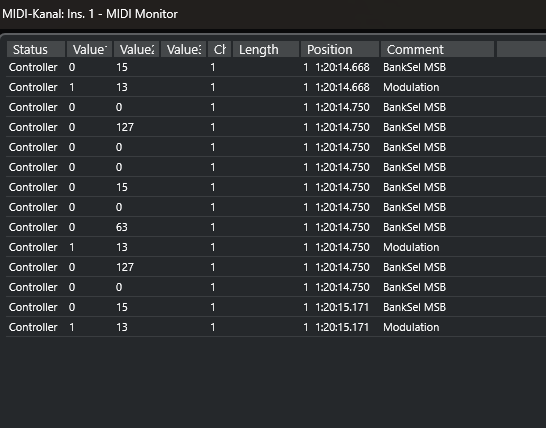Select the last Modulation row at 1:20:15.171

pyautogui.click(x=276, y=327)
